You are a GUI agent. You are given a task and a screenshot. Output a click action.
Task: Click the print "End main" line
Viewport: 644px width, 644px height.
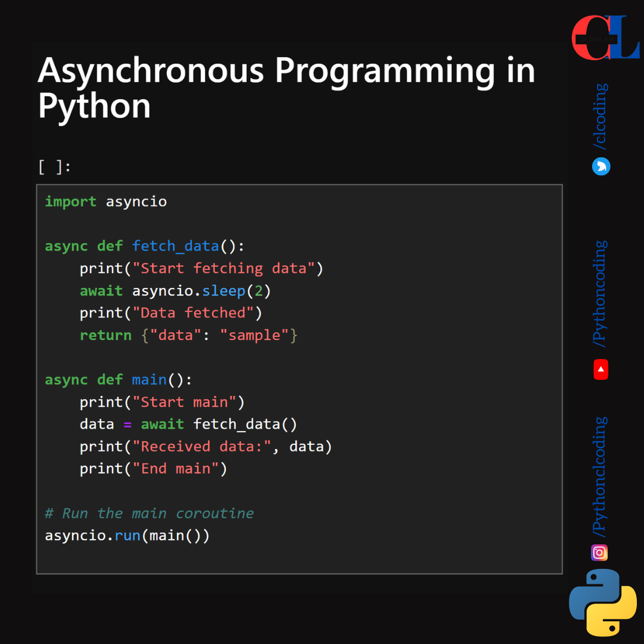pyautogui.click(x=153, y=469)
